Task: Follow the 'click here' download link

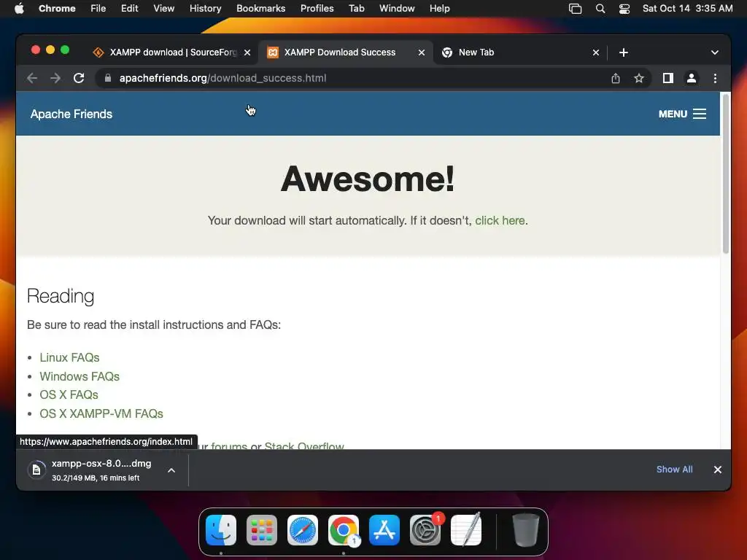Action: [x=500, y=220]
